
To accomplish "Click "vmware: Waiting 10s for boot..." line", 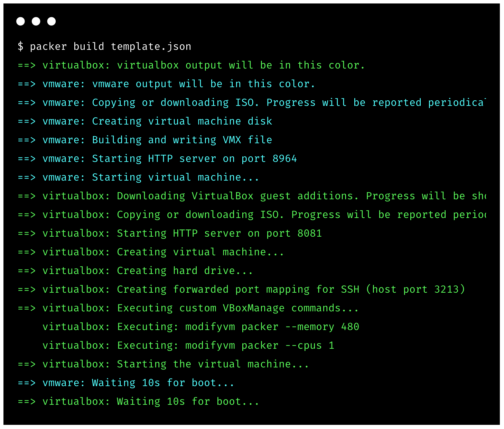I will click(x=126, y=383).
